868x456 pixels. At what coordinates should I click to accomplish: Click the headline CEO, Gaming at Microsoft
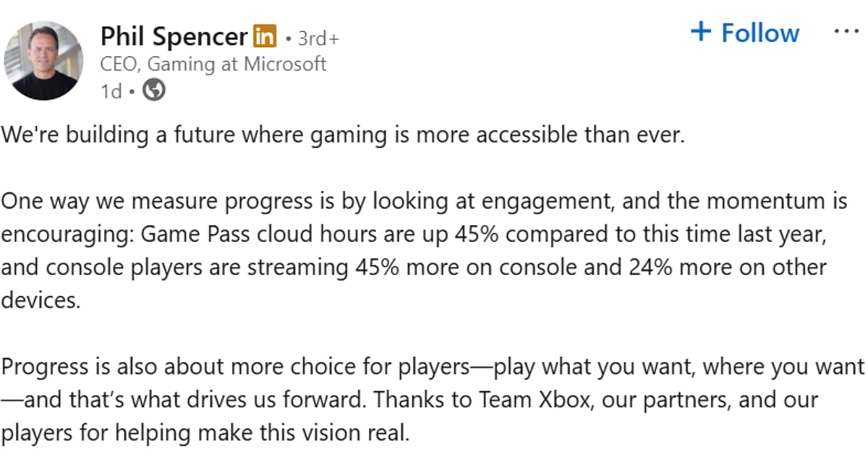(x=213, y=64)
